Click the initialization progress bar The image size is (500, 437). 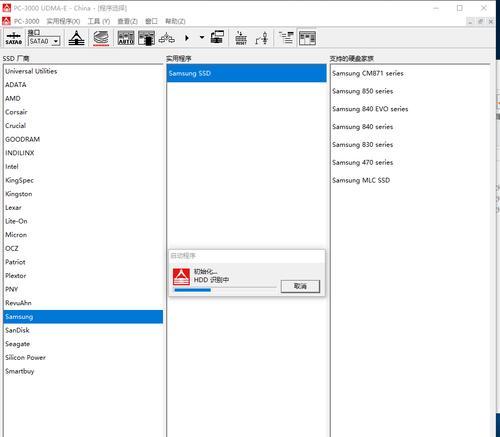[x=225, y=289]
